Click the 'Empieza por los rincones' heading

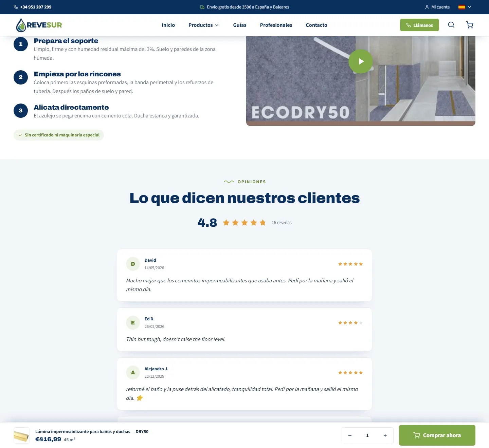[x=77, y=74]
